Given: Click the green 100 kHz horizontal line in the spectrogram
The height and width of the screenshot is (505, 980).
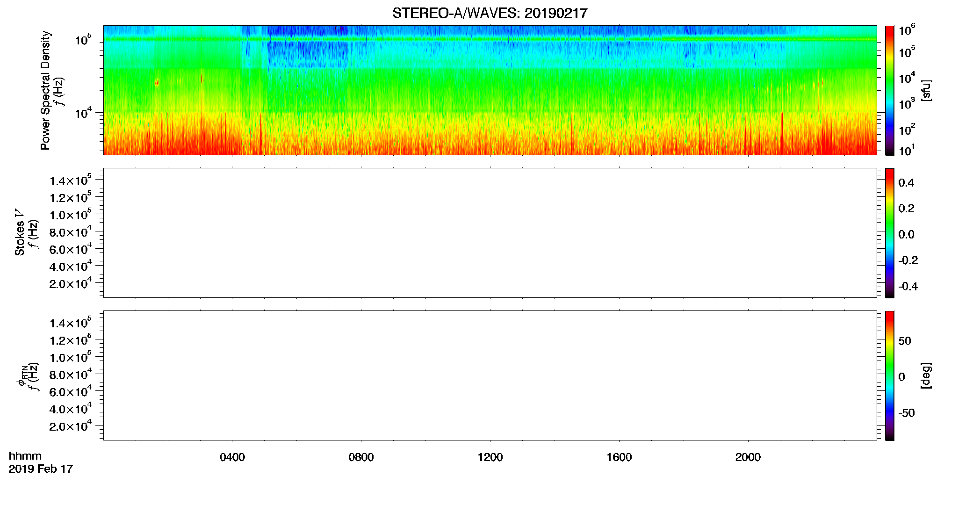Looking at the screenshot, I should click(x=490, y=39).
